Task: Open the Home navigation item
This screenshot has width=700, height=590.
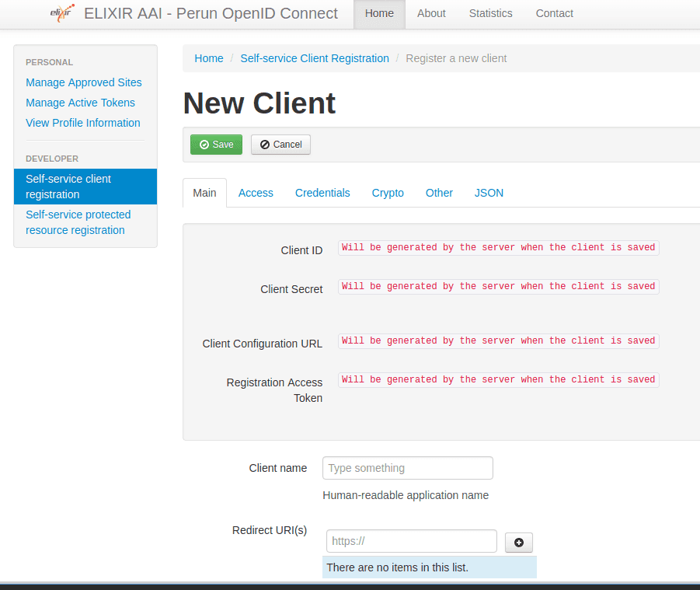Action: tap(379, 14)
